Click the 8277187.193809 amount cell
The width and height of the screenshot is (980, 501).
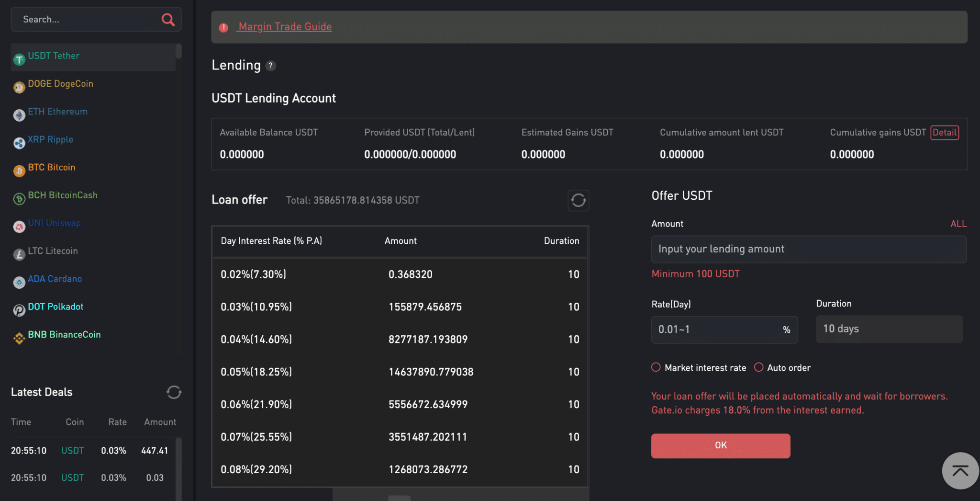428,340
